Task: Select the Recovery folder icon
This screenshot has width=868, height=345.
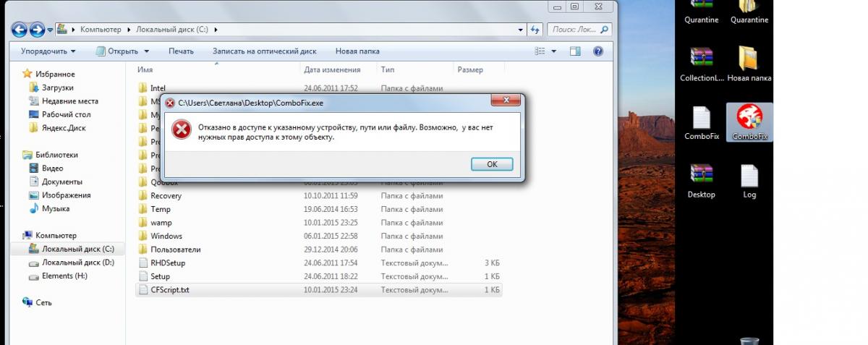Action: [142, 195]
